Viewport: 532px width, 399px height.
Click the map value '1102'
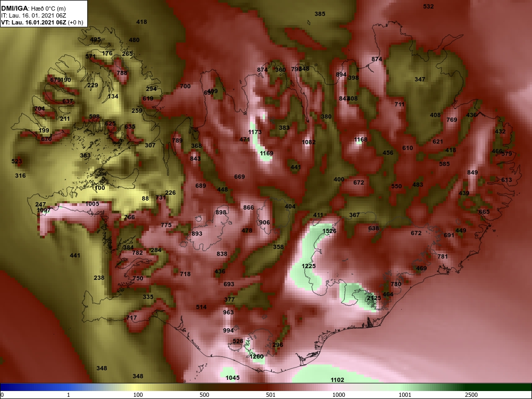337,380
